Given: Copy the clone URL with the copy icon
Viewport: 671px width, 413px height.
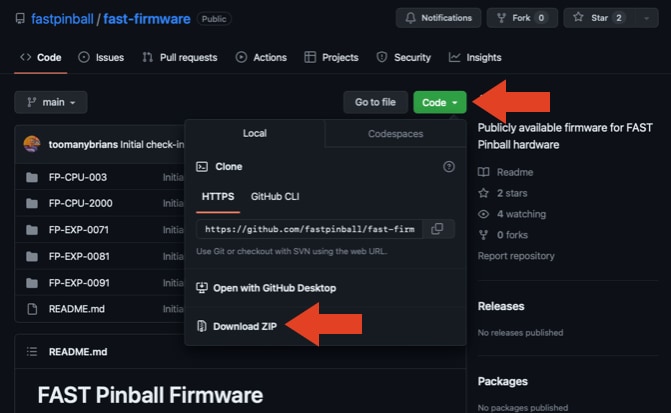Looking at the screenshot, I should point(438,229).
